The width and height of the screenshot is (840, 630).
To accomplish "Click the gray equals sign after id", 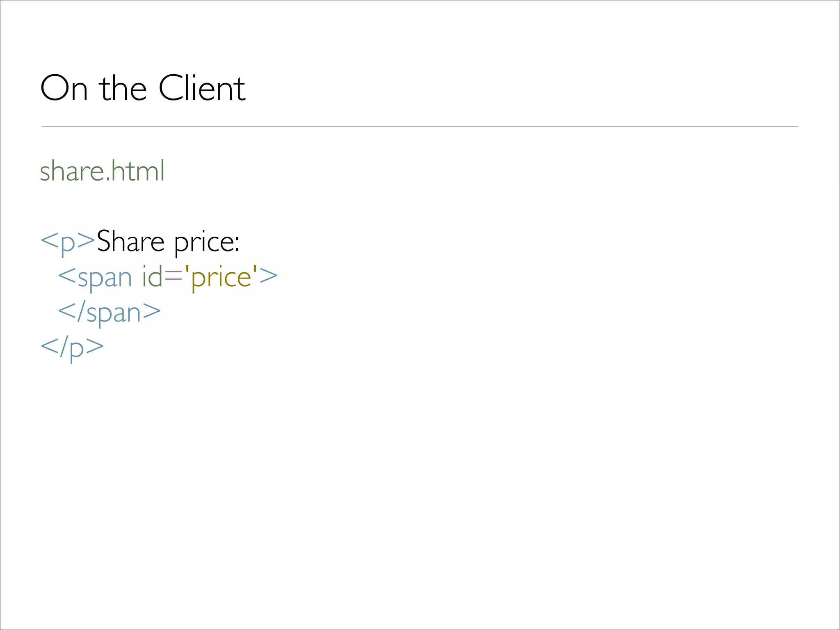I will point(173,277).
